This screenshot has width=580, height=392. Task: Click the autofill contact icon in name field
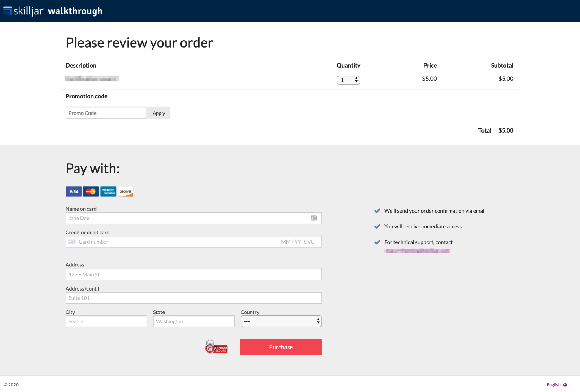pos(314,218)
